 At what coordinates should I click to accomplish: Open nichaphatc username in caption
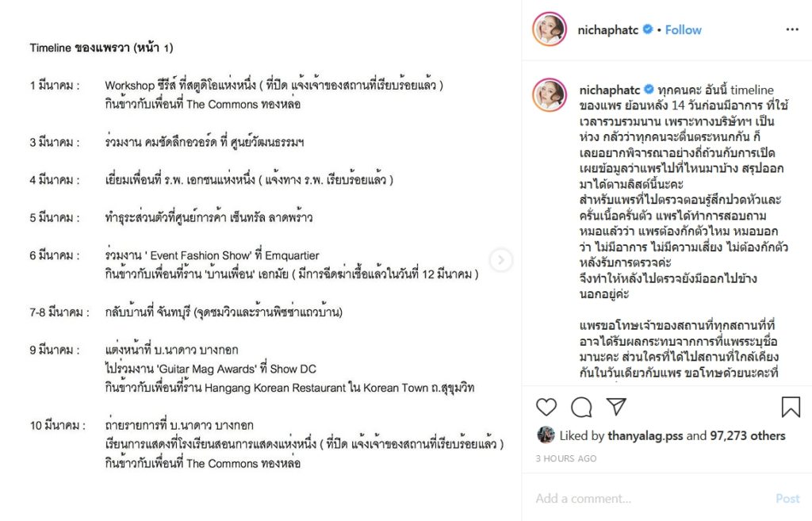(610, 90)
